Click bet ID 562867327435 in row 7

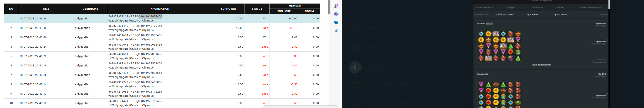point(118,73)
